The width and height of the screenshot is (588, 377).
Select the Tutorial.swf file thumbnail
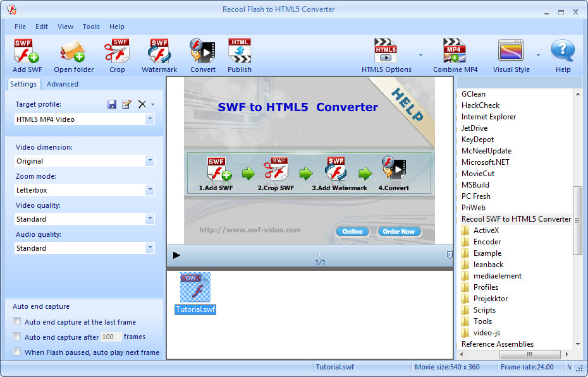point(195,293)
